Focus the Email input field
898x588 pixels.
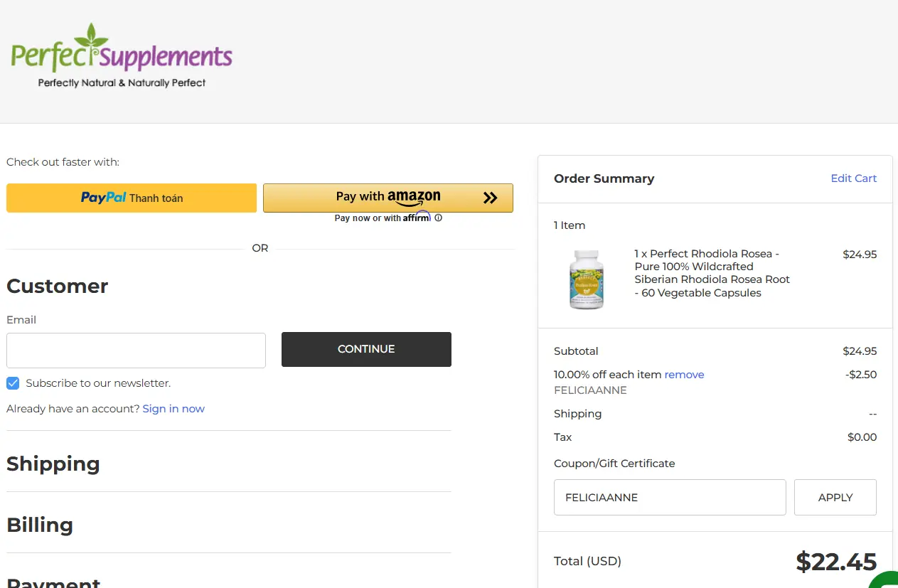[136, 351]
